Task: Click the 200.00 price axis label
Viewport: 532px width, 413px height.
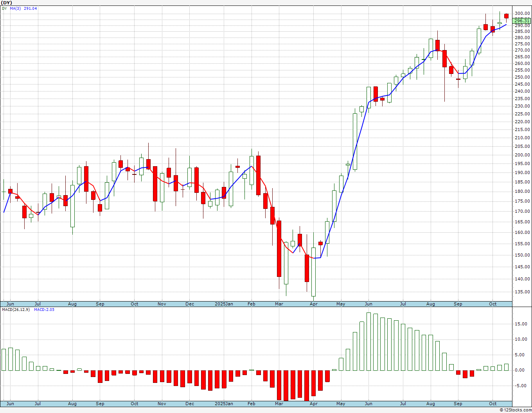Action: [x=522, y=155]
